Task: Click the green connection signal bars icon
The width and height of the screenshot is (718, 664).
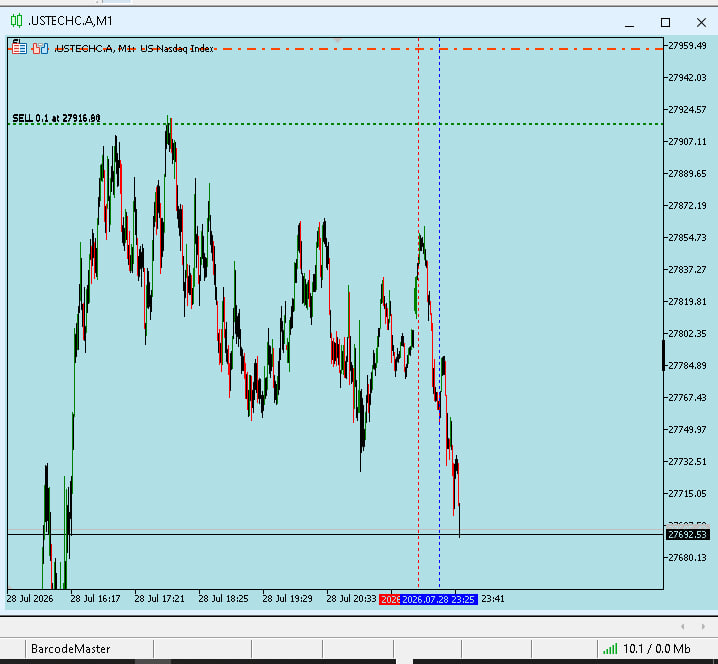Action: [x=609, y=649]
